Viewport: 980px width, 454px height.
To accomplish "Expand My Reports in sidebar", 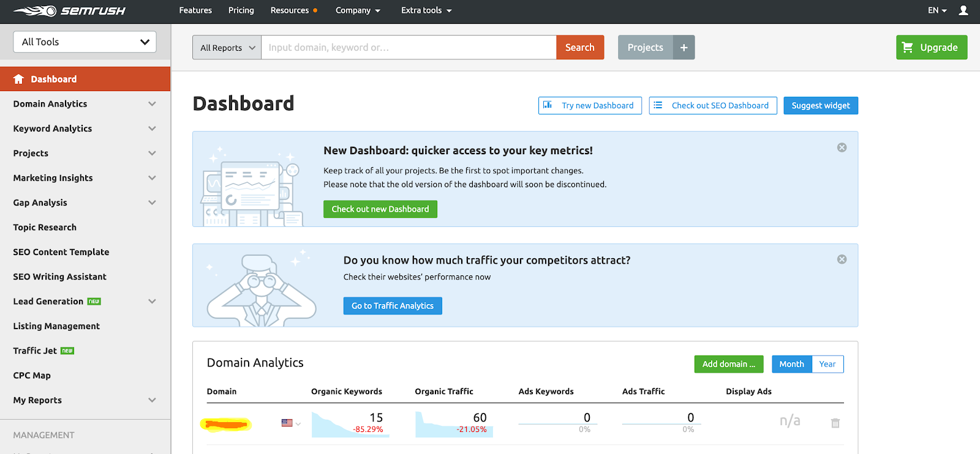I will 152,400.
